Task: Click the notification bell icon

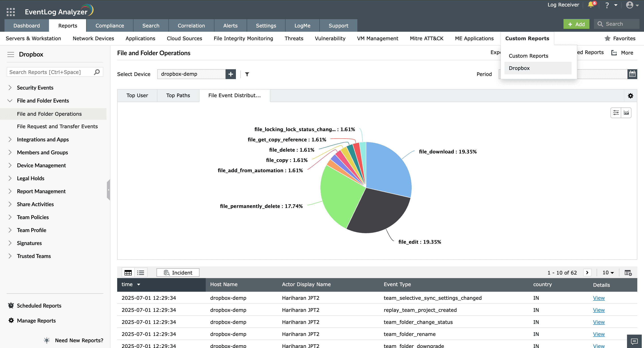Action: (x=591, y=5)
